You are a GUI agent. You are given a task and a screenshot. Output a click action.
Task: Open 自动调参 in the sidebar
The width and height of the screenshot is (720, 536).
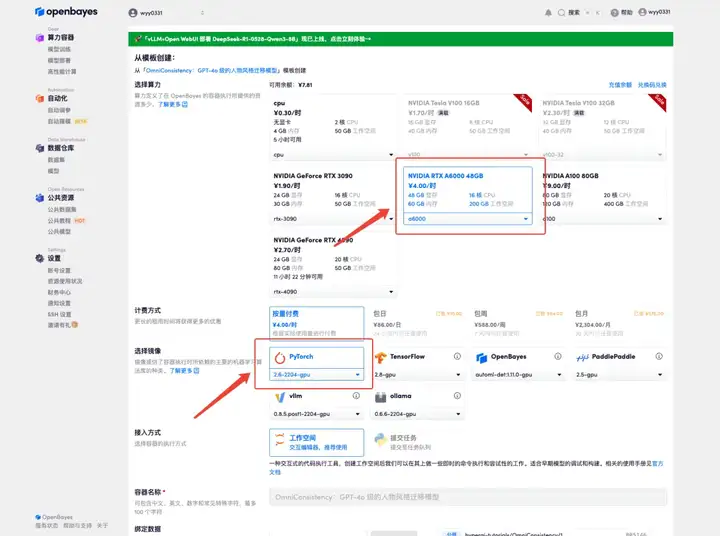click(x=59, y=110)
